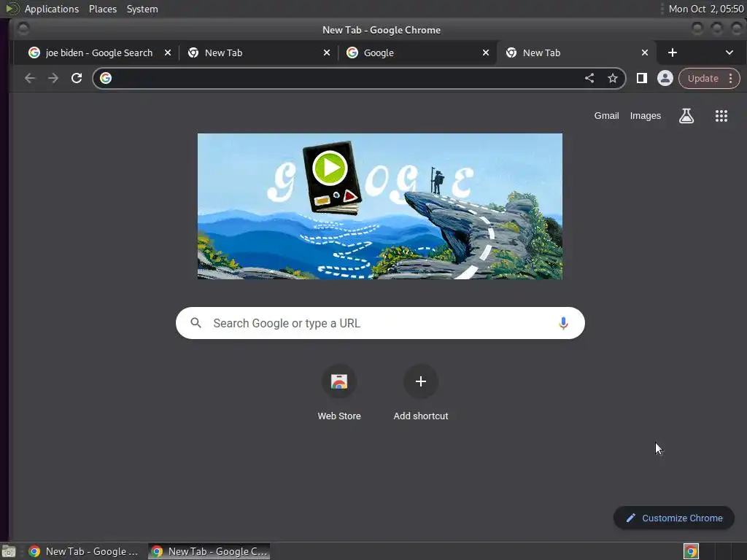Image resolution: width=747 pixels, height=560 pixels.
Task: Click the back navigation arrow
Action: tap(29, 78)
